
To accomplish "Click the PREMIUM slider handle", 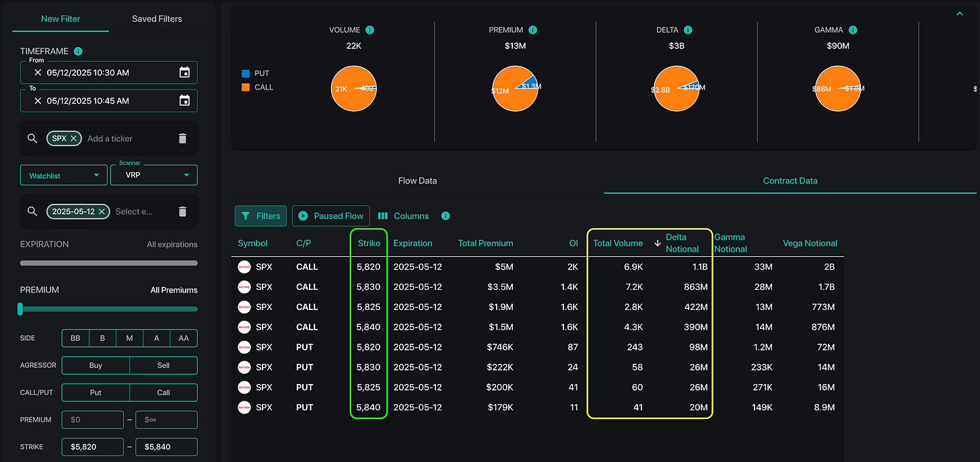I will [20, 309].
